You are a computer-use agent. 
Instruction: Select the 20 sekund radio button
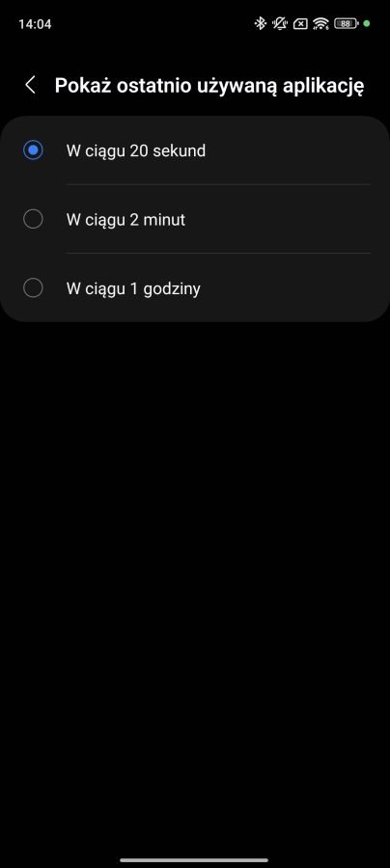(x=33, y=150)
